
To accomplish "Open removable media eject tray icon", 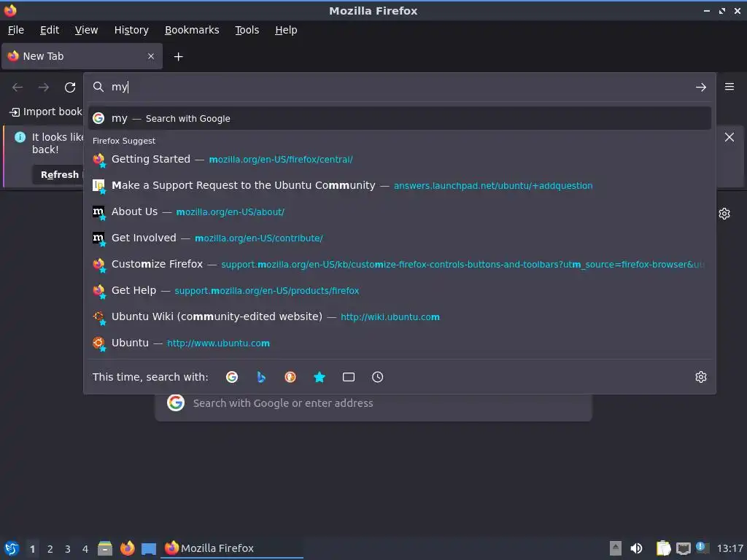I will click(616, 548).
